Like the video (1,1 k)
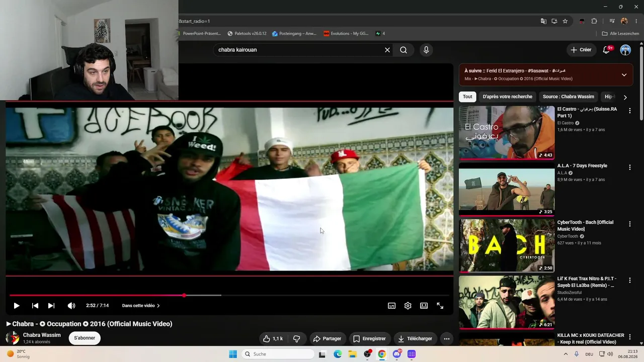 point(273,339)
